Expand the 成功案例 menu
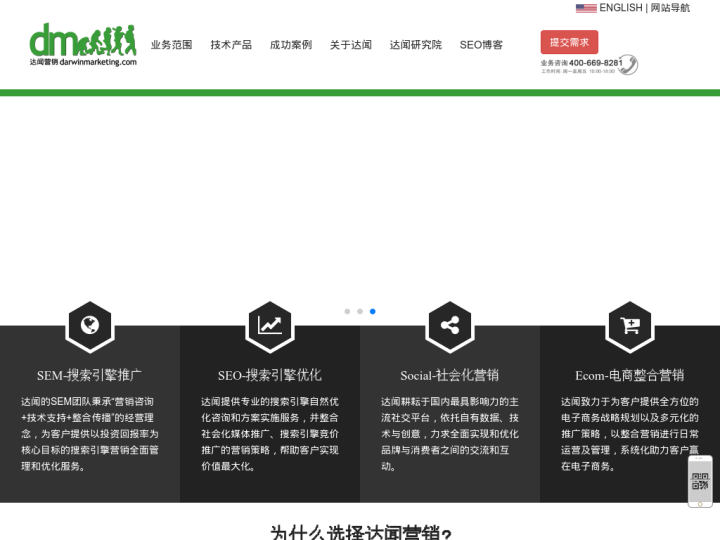This screenshot has height=540, width=720. 291,45
